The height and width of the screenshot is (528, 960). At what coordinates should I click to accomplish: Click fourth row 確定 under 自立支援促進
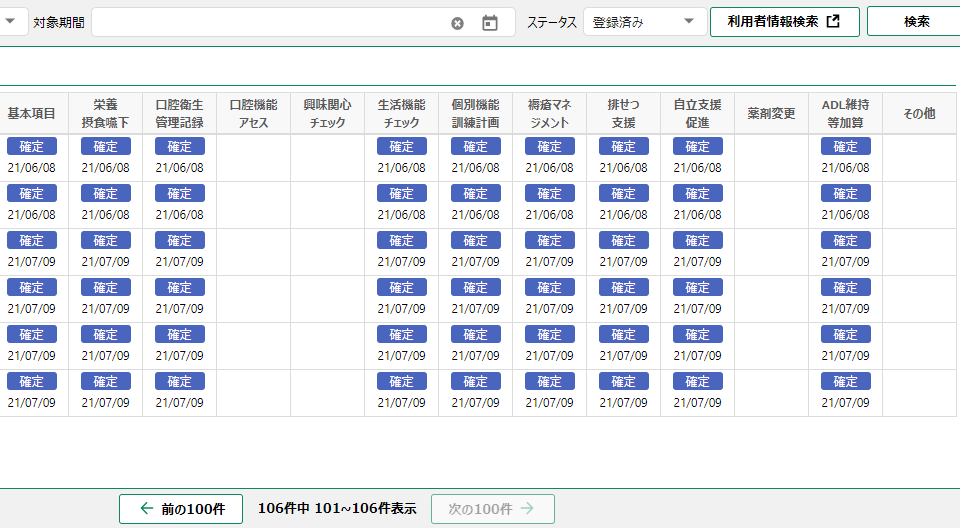pyautogui.click(x=697, y=287)
